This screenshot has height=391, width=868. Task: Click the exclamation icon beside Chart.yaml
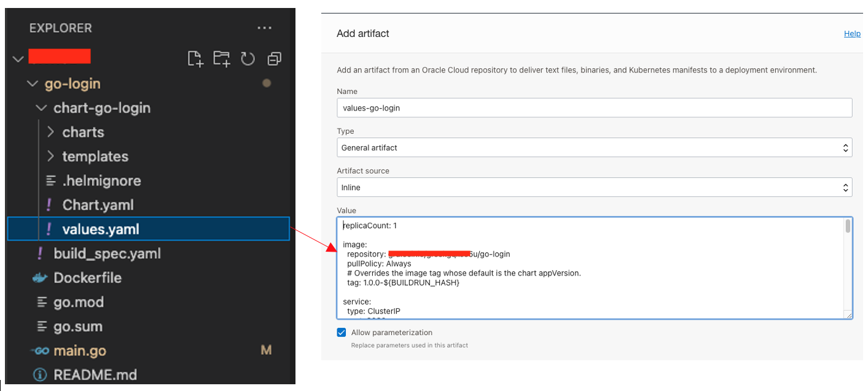pos(50,205)
